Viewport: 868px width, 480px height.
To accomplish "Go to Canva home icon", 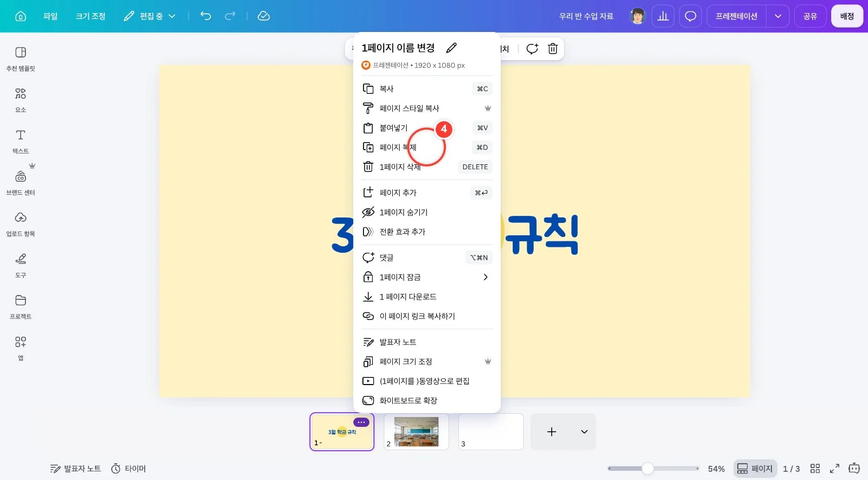I will [x=21, y=16].
